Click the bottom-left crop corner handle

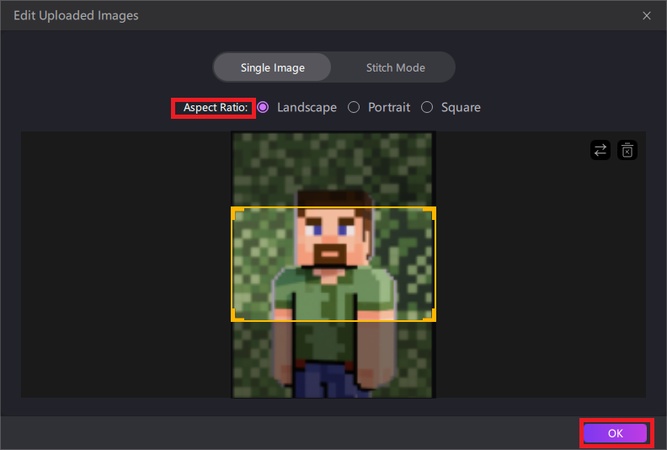click(x=235, y=317)
